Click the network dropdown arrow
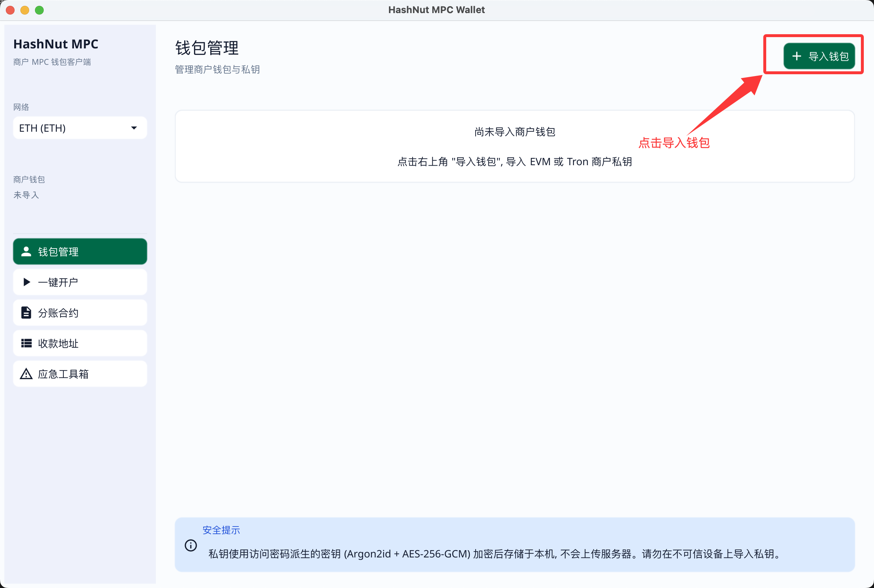Viewport: 874px width, 588px height. pyautogui.click(x=134, y=128)
